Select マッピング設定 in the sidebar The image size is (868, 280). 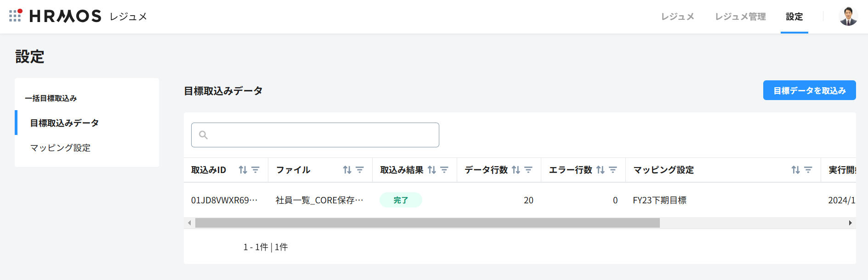tap(60, 148)
